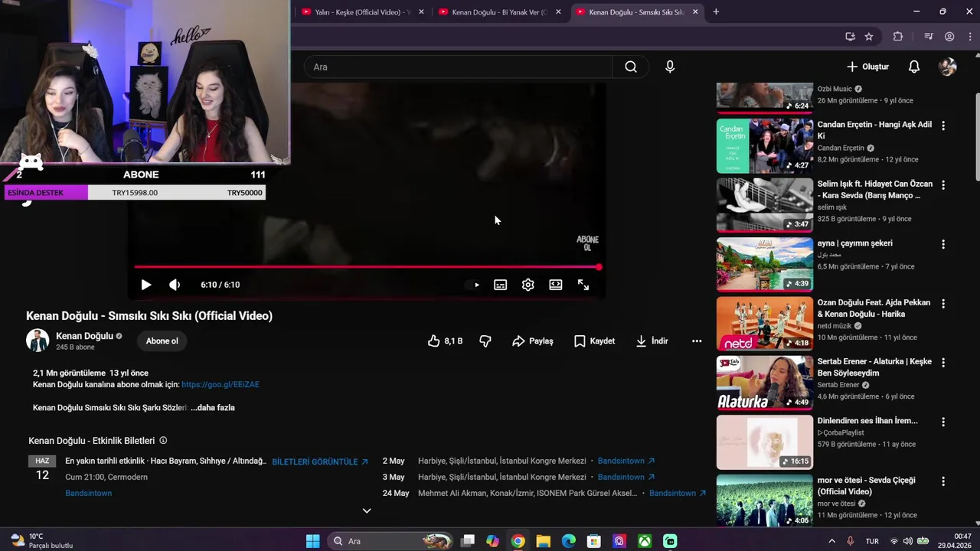This screenshot has height=551, width=980.
Task: Open options for Sertab Erener Alaturka video
Action: (943, 363)
